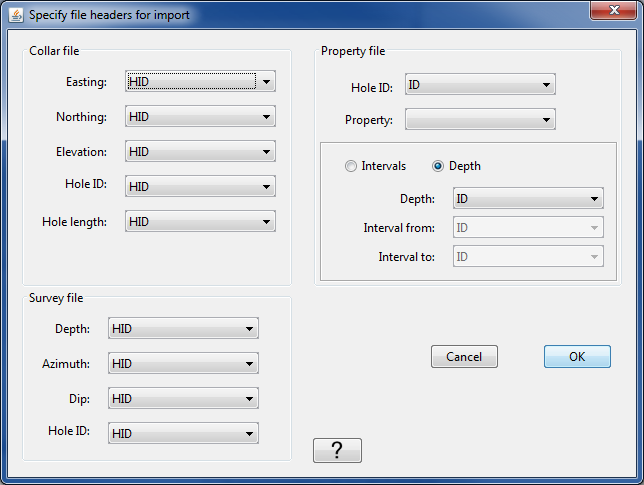The image size is (644, 485).
Task: Open the Collar file Hole ID dropdown
Action: point(200,186)
